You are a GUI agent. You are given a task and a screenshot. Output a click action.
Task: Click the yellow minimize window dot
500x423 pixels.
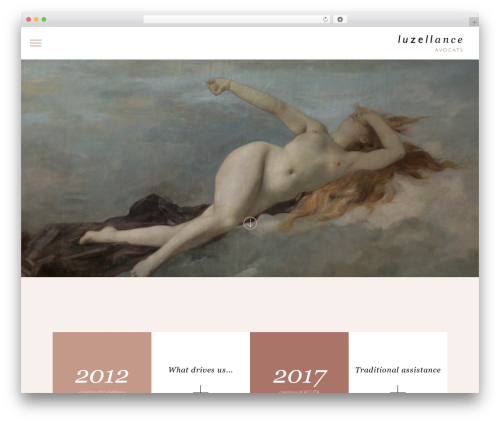(36, 20)
